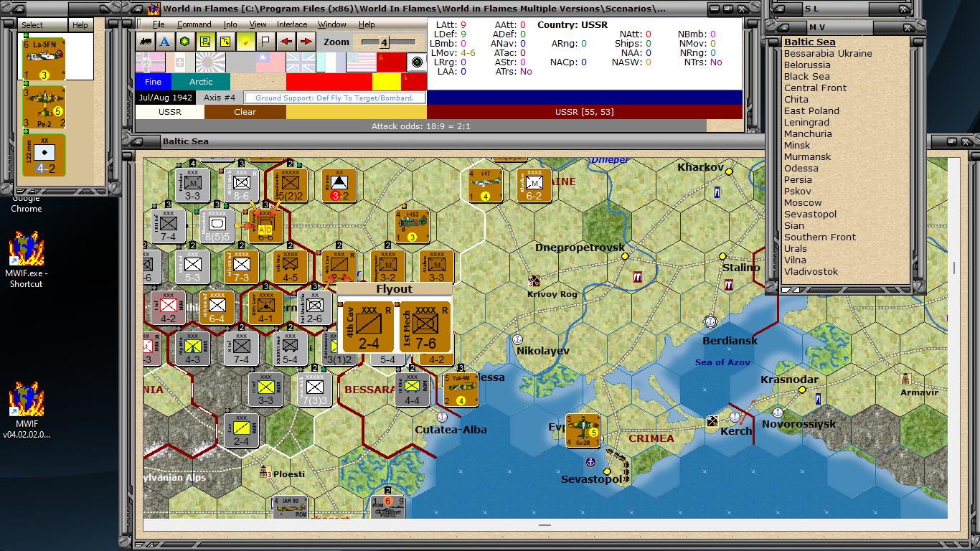Click the Zoom slider handle showing 4

click(384, 42)
